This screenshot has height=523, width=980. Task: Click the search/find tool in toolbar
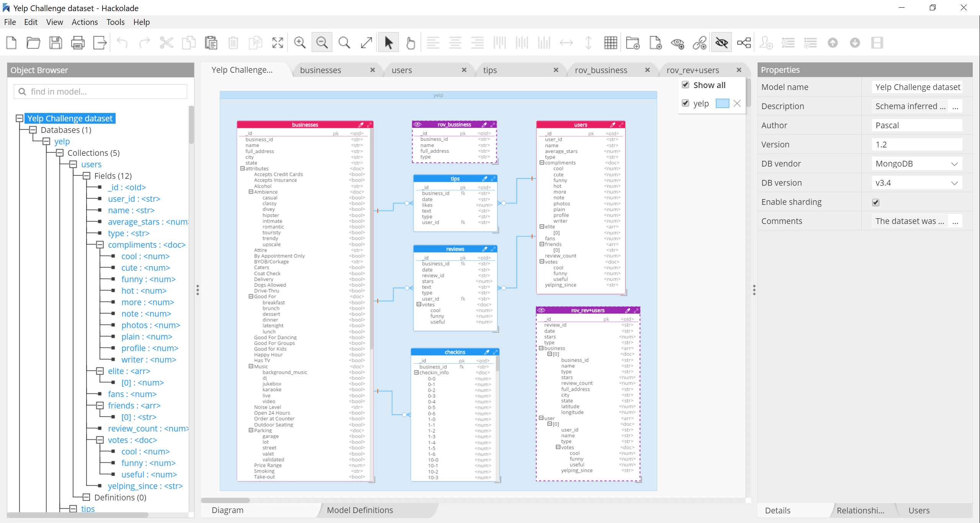click(344, 43)
